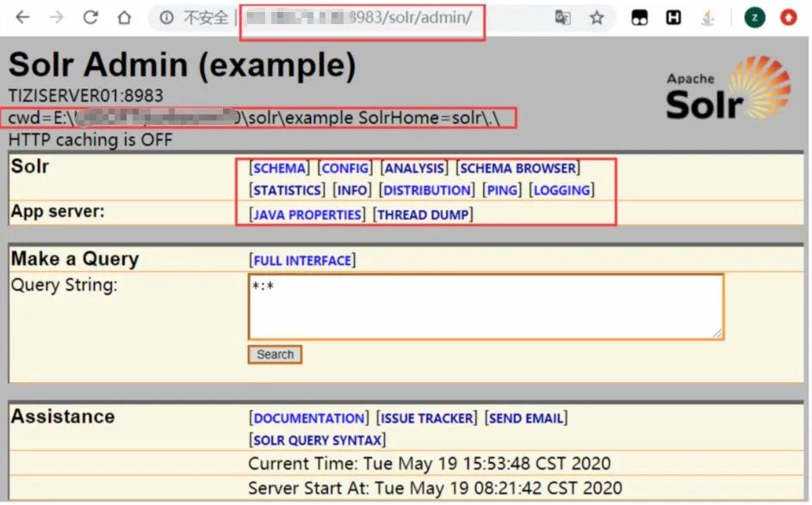Image resolution: width=812 pixels, height=505 pixels.
Task: Click the site info icon next to 不安全
Action: [167, 17]
